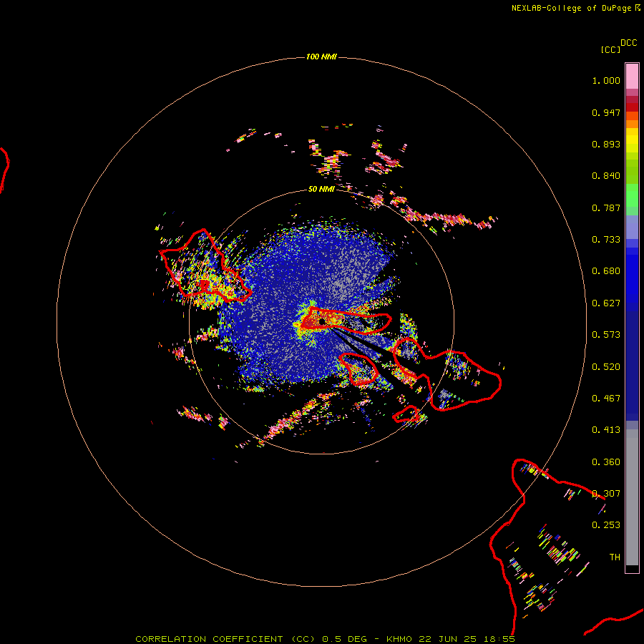Pick the dark red segment of the color bar
This screenshot has width=644, height=644.
pyautogui.click(x=632, y=107)
